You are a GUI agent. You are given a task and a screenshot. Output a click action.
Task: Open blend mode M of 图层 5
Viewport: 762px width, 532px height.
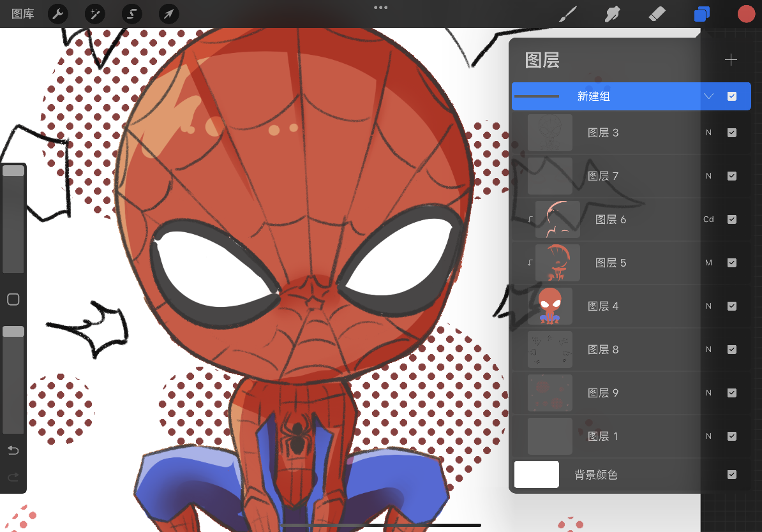pos(708,263)
